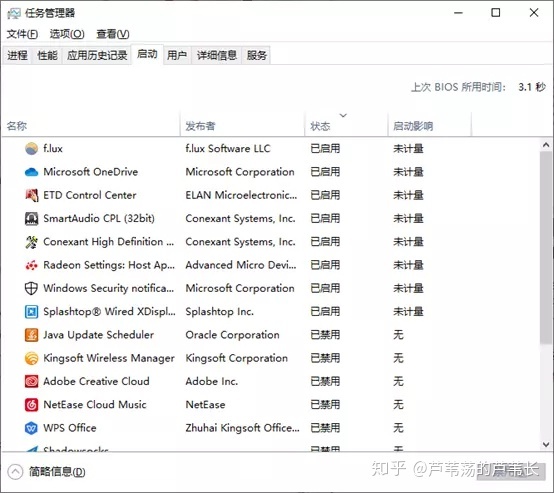554x493 pixels.
Task: Click 已禁用 status in Java Update Scheduler row
Action: coord(325,335)
